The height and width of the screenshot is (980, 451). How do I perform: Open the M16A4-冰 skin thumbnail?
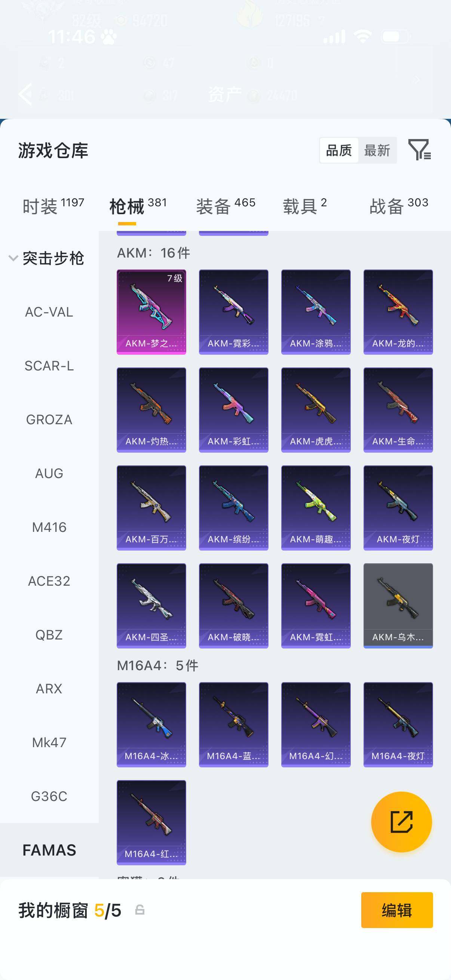pos(151,724)
